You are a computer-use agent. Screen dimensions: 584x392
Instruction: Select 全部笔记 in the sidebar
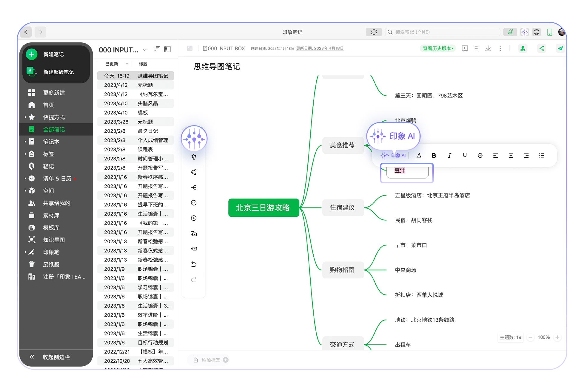56,129
